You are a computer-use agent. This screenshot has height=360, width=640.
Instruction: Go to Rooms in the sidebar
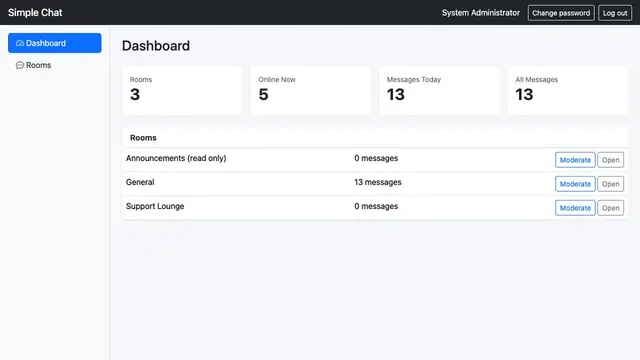click(x=55, y=65)
